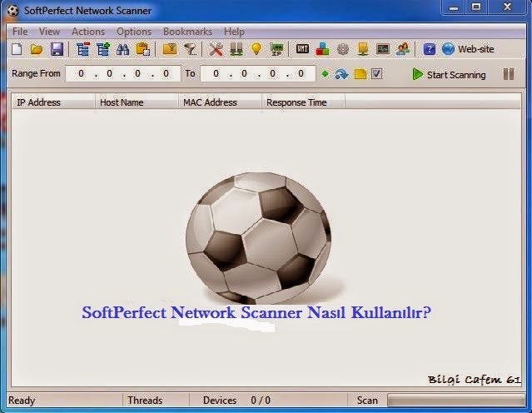Viewport: 532px width, 413px height.
Task: Open the File menu
Action: [20, 32]
